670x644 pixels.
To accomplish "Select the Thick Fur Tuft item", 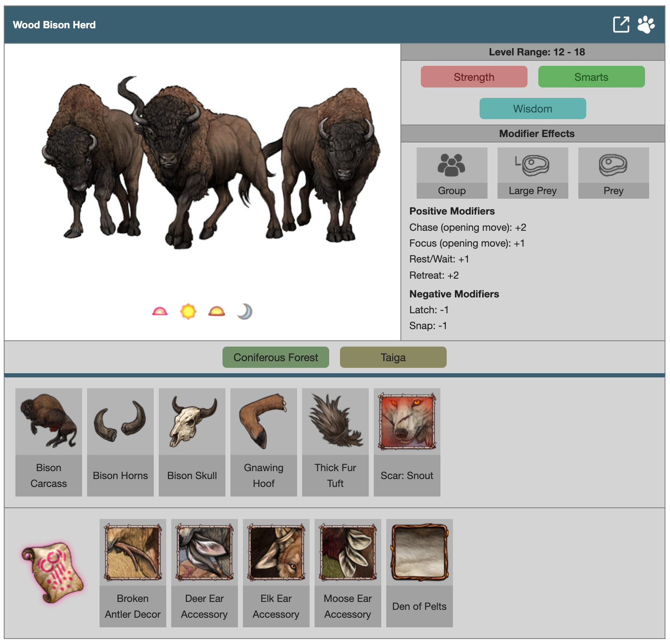I will coord(335,442).
